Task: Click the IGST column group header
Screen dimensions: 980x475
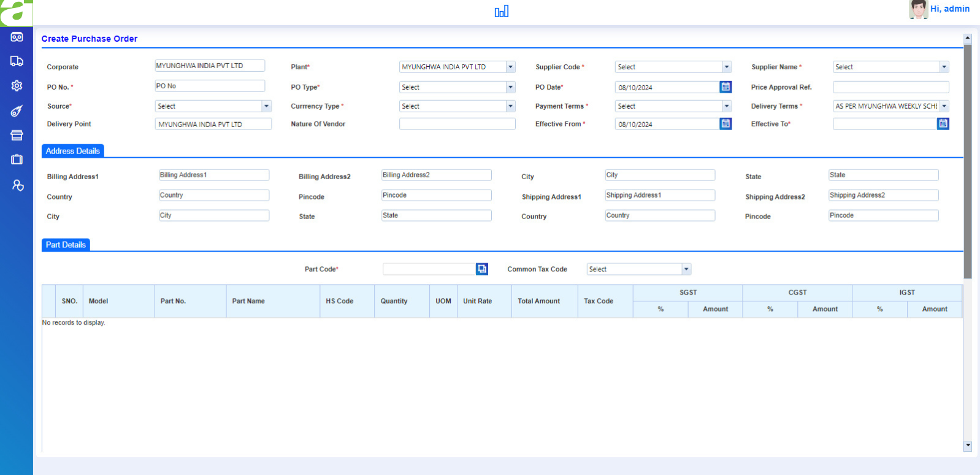Action: (907, 293)
